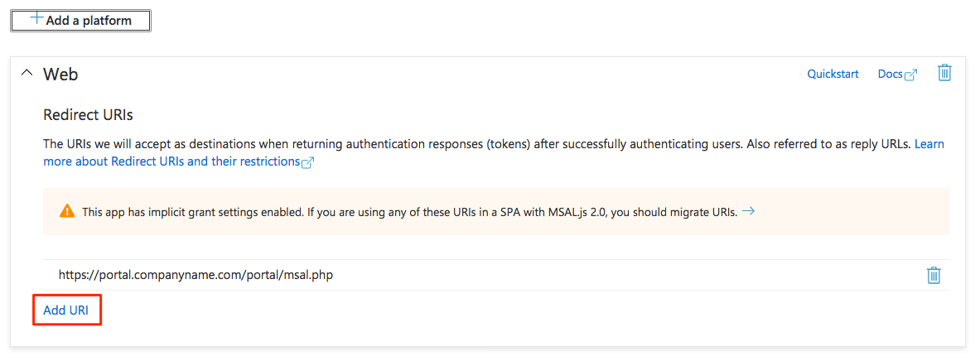
Task: Delete the Web platform using its trash icon
Action: pyautogui.click(x=944, y=73)
